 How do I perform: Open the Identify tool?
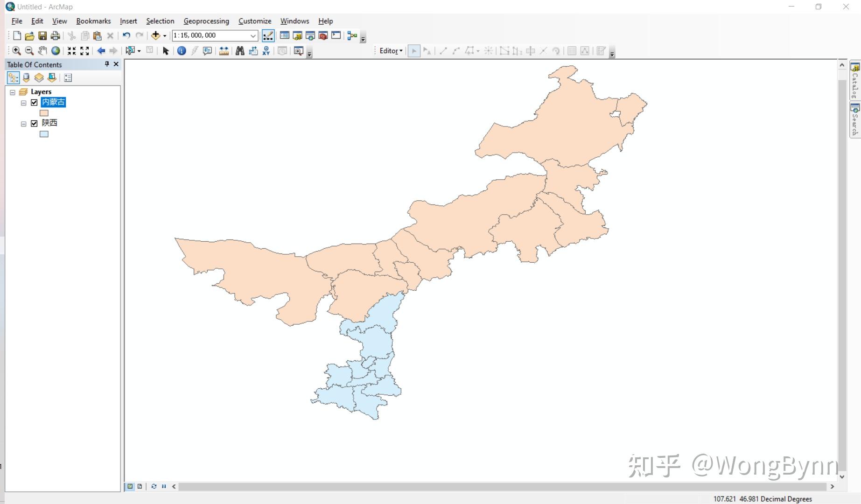click(182, 50)
